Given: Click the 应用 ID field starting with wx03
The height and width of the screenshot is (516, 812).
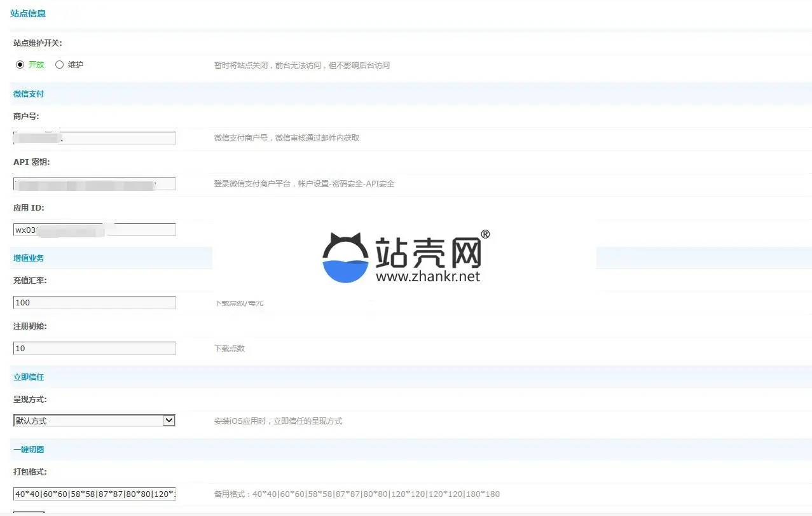Looking at the screenshot, I should point(94,230).
